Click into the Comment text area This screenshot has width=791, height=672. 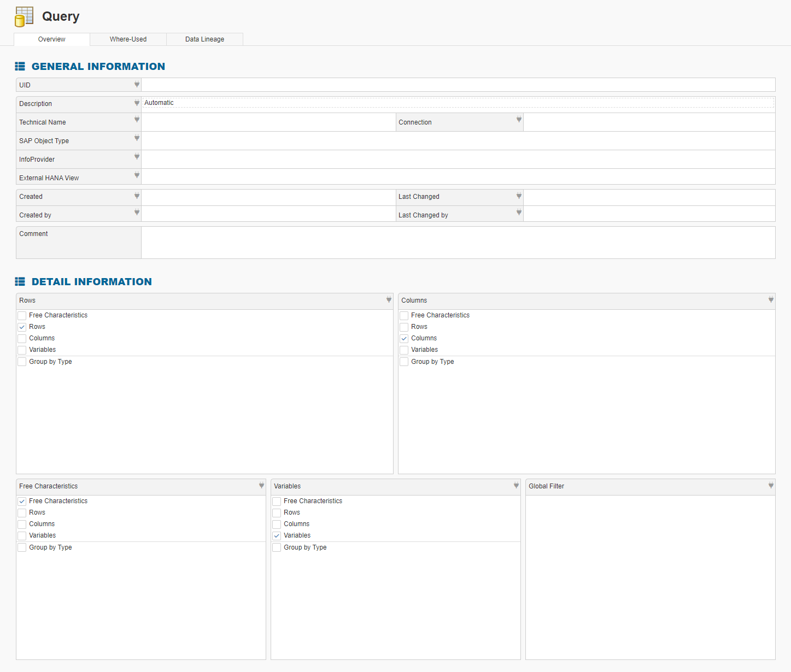click(458, 243)
